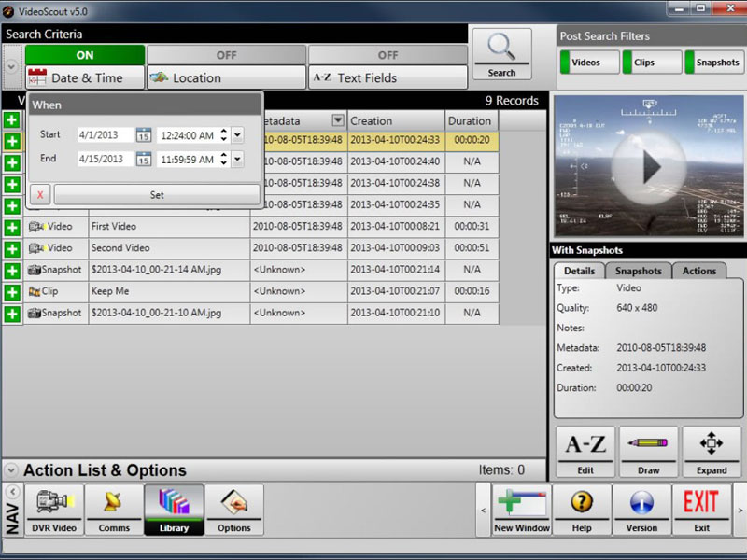This screenshot has height=560, width=747.
Task: Open the Date & Time criteria button
Action: [x=85, y=77]
